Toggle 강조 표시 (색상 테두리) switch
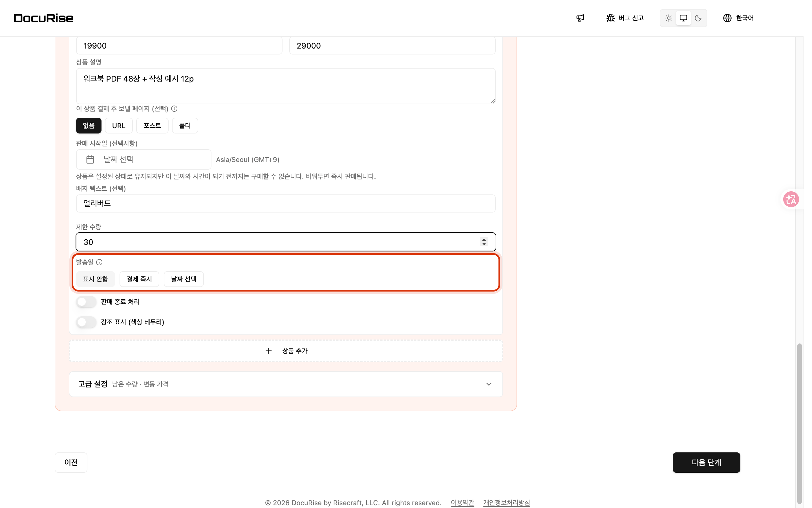This screenshot has width=812, height=508. click(86, 322)
